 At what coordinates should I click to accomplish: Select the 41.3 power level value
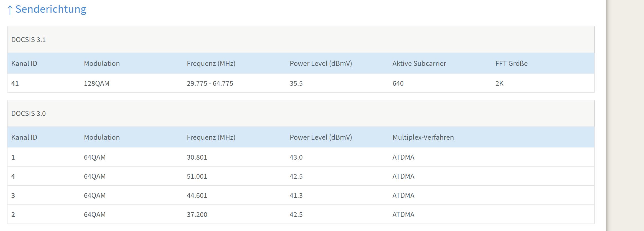point(296,195)
